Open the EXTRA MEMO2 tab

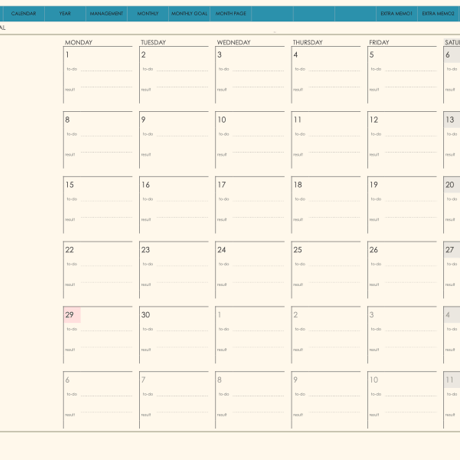click(x=438, y=14)
